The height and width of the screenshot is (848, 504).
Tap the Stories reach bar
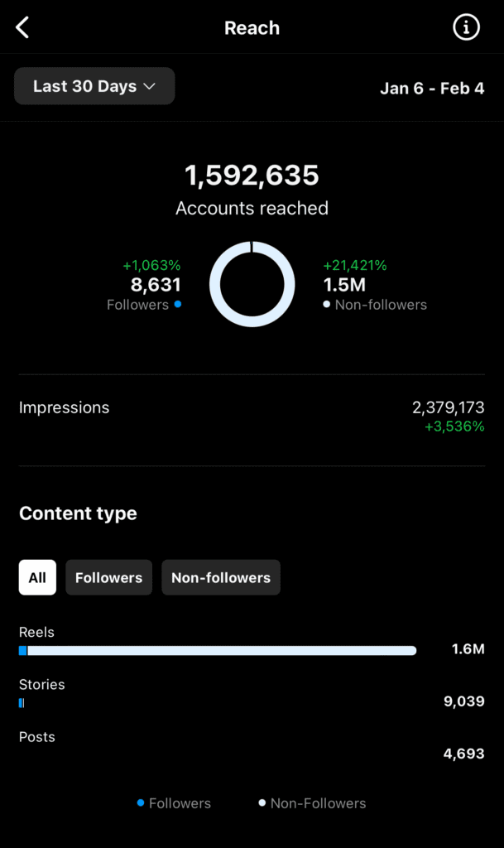(22, 703)
